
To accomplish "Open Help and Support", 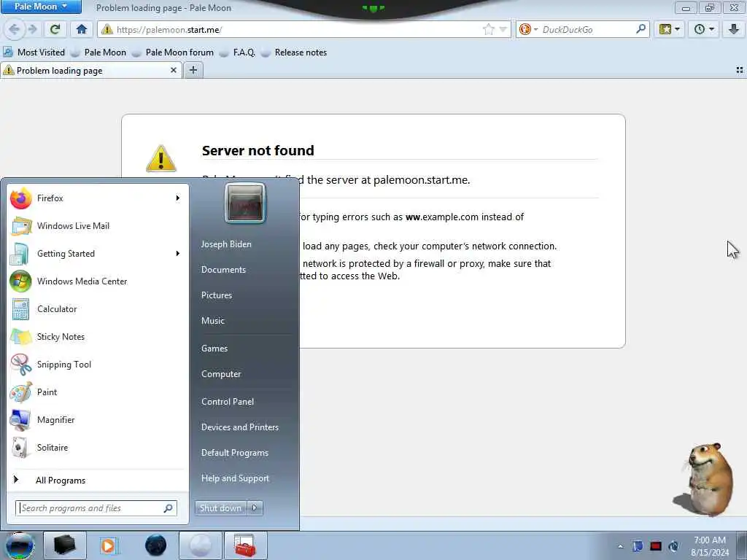I will click(x=236, y=478).
